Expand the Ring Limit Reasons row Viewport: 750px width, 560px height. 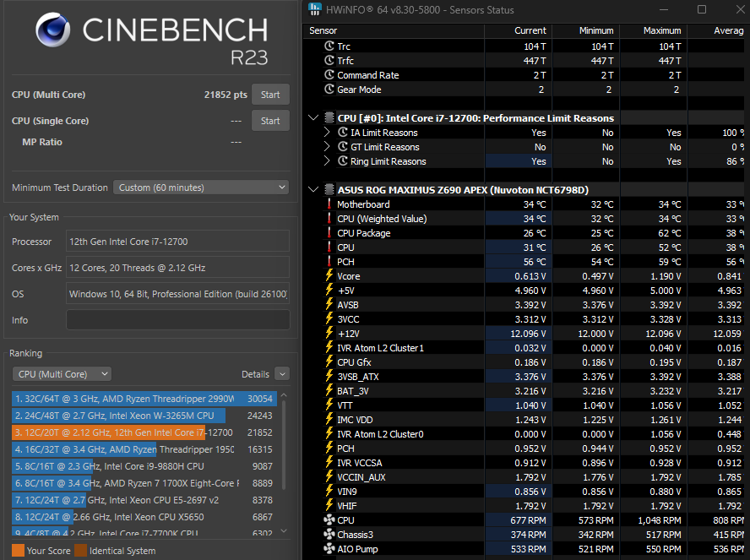click(327, 160)
